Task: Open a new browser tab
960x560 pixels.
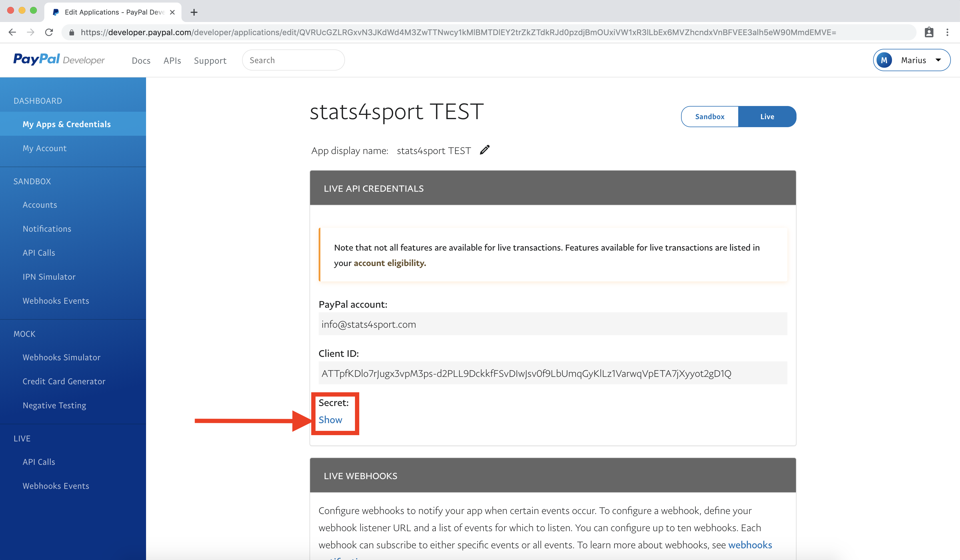Action: (194, 12)
